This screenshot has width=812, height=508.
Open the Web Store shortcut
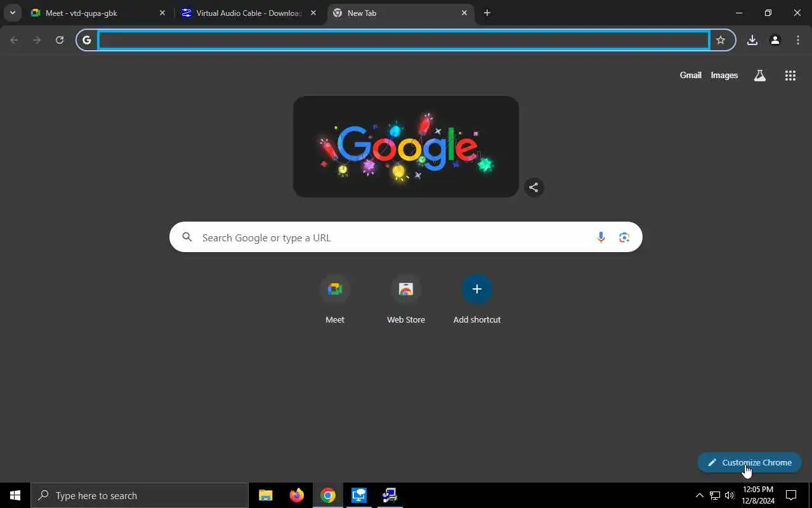click(406, 300)
